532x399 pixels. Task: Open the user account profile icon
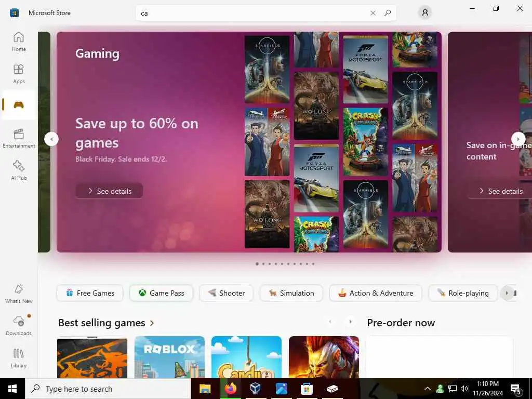click(x=425, y=13)
